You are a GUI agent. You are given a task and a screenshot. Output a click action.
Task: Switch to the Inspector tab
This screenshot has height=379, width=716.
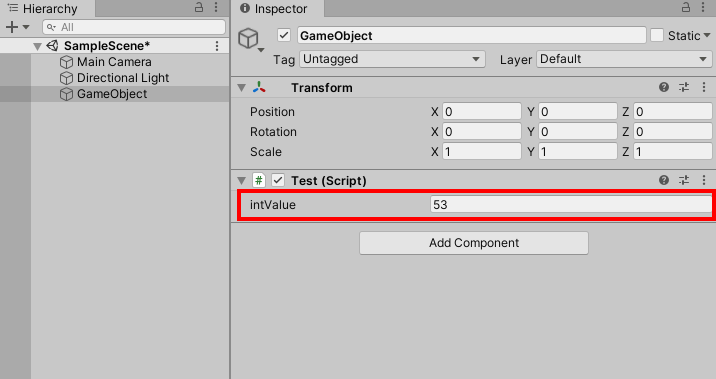(278, 8)
